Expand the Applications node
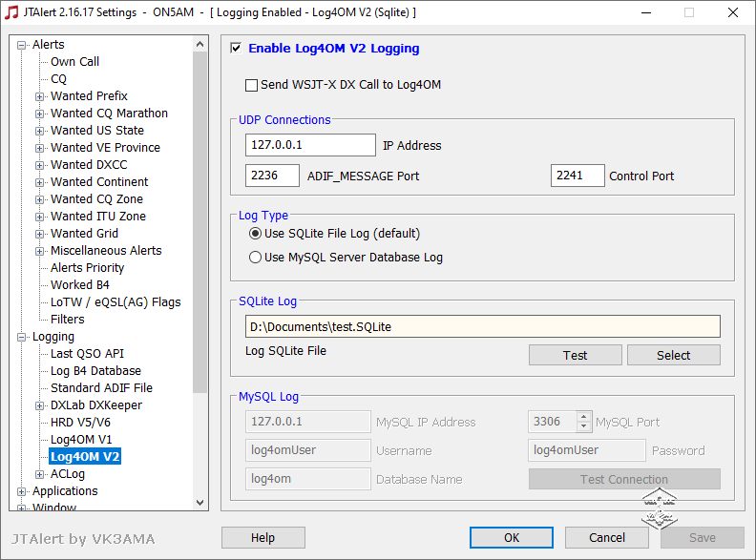This screenshot has height=560, width=756. 21,492
